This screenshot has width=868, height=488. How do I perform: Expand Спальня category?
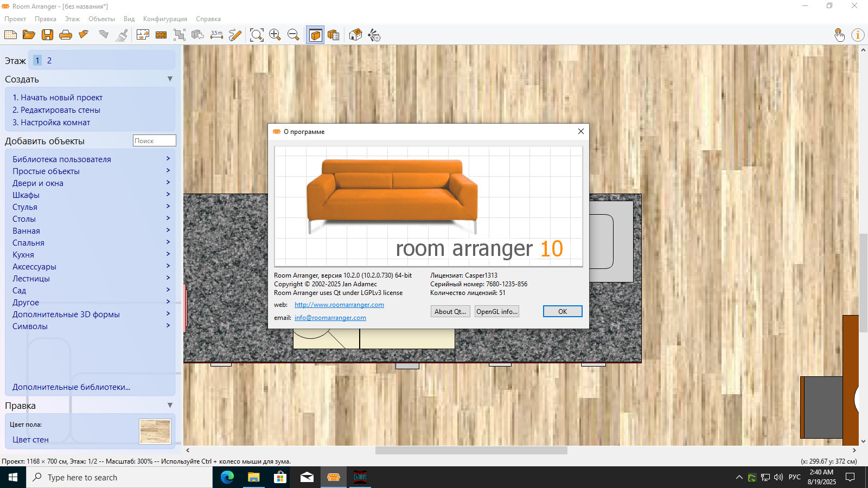click(x=91, y=242)
